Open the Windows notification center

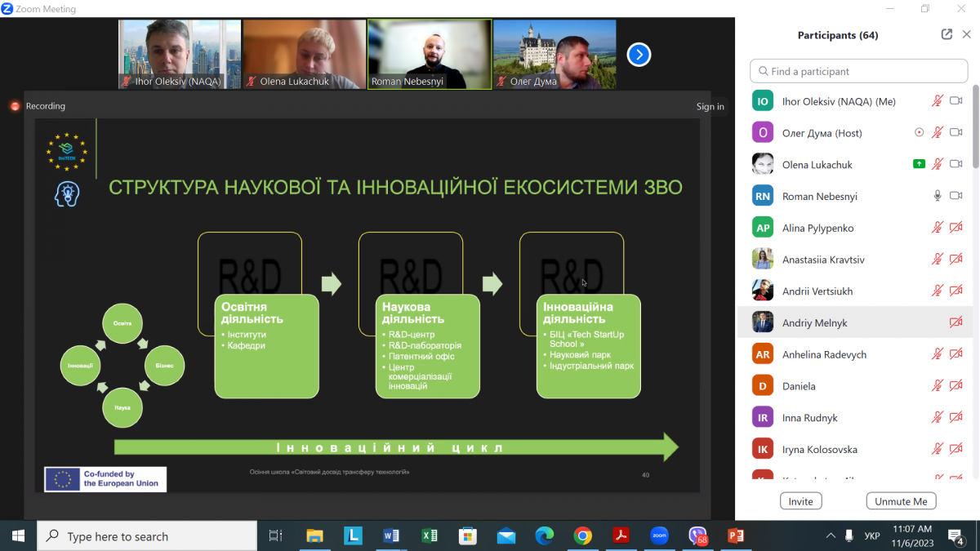955,536
